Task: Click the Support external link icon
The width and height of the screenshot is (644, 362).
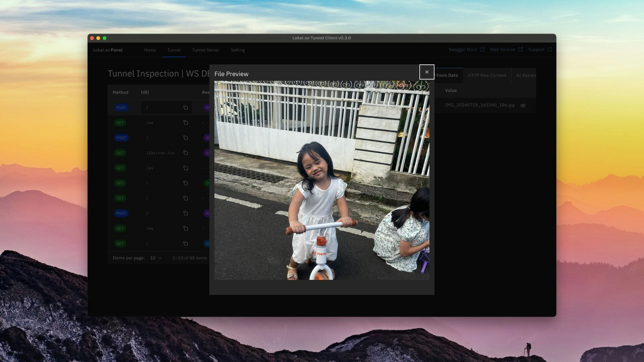Action: [550, 50]
